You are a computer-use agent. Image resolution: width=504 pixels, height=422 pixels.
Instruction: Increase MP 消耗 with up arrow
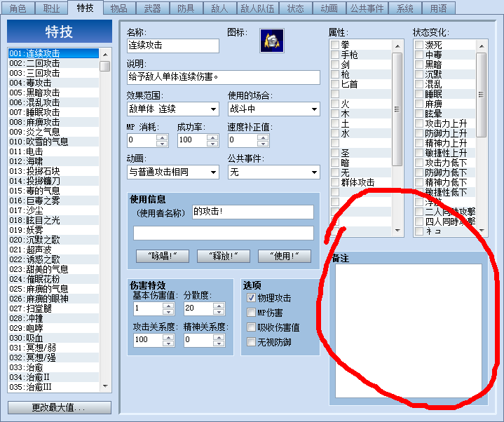(x=162, y=137)
